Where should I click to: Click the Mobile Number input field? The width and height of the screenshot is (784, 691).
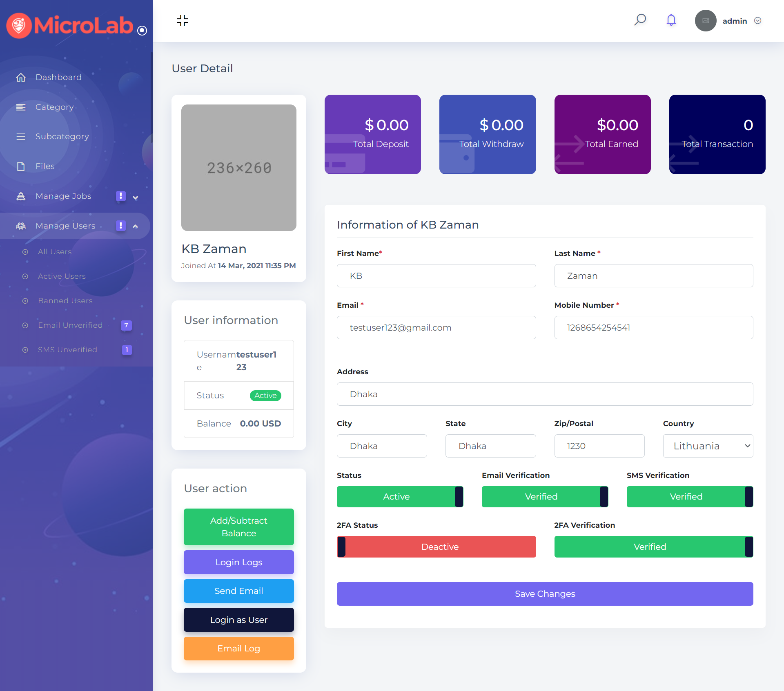click(653, 328)
